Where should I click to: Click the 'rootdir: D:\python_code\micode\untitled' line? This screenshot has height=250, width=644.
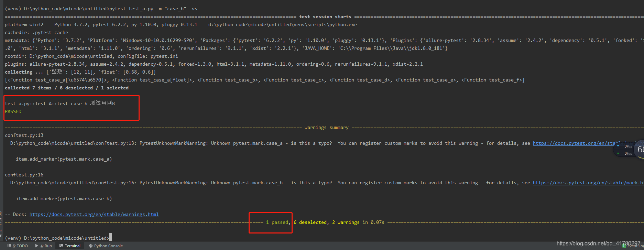point(91,56)
